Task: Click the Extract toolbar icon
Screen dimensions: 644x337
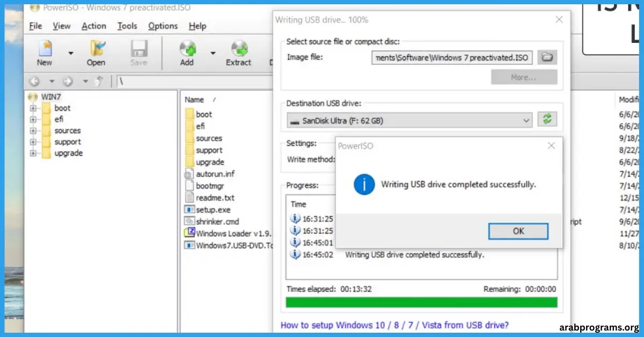Action: 238,53
